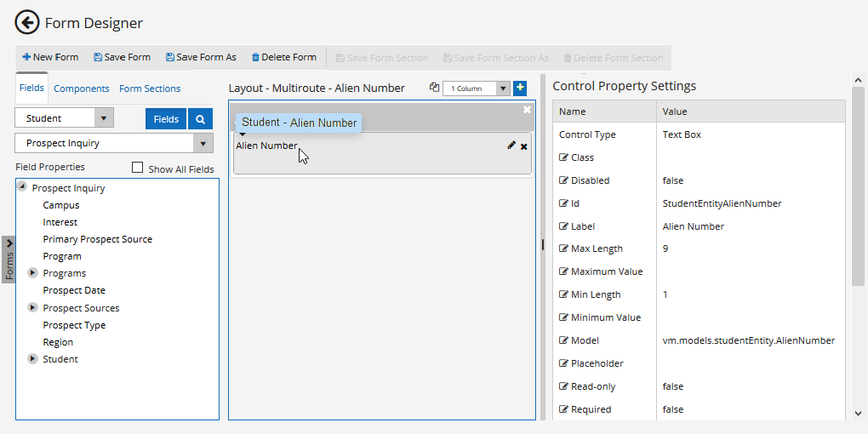
Task: Switch to the Components tab
Action: [x=82, y=89]
